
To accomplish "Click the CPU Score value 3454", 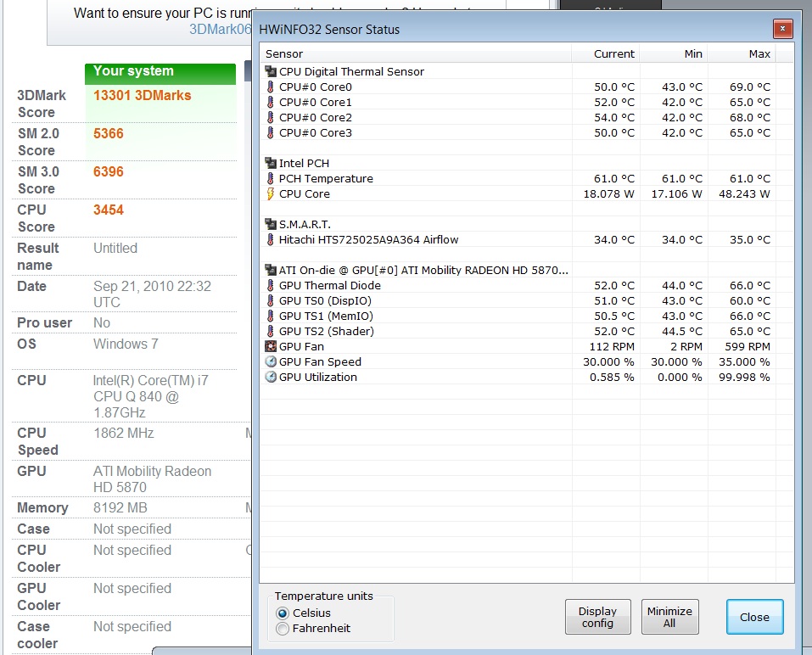I will 109,210.
